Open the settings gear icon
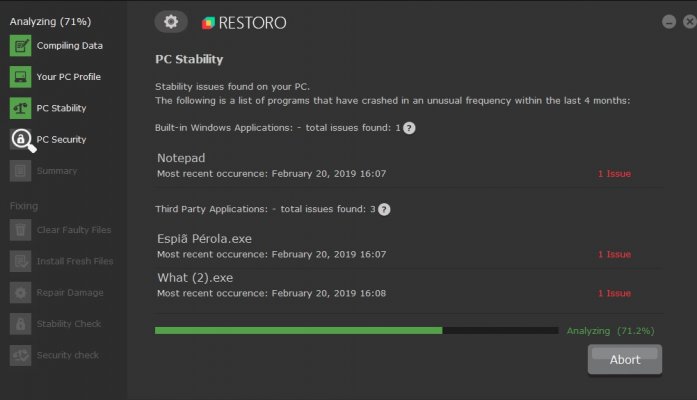 tap(171, 21)
